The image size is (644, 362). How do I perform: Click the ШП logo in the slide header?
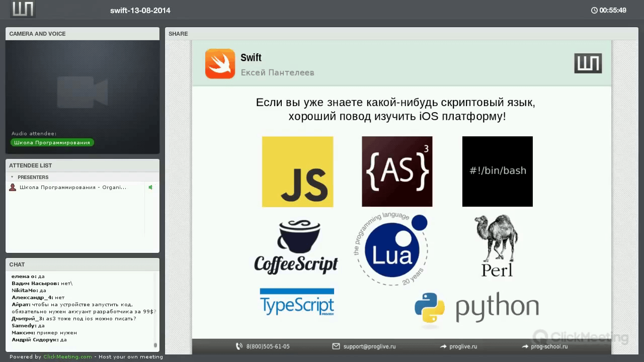pyautogui.click(x=588, y=64)
